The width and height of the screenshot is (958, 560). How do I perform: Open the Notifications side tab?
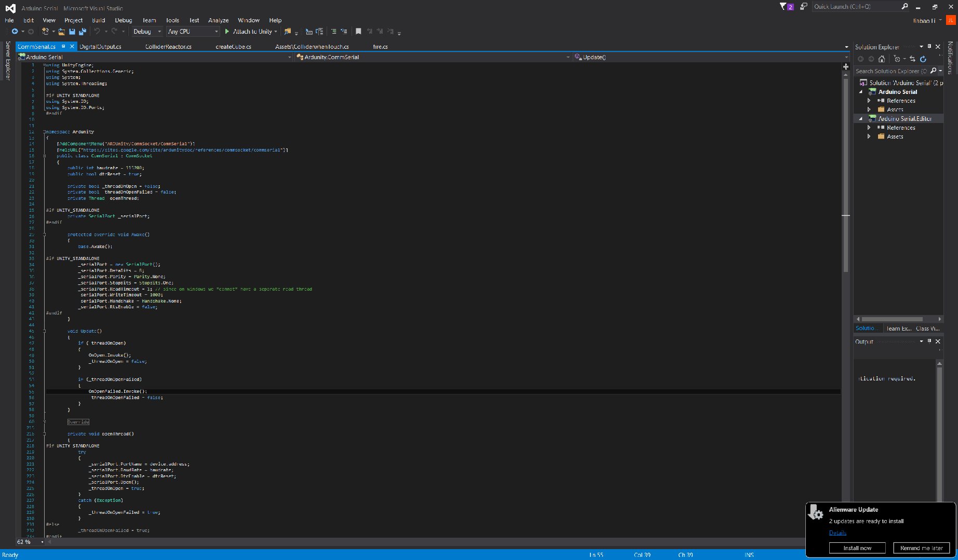coord(950,58)
